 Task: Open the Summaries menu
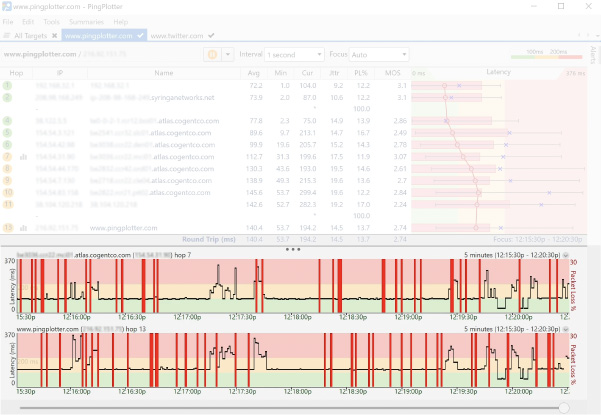pyautogui.click(x=86, y=22)
